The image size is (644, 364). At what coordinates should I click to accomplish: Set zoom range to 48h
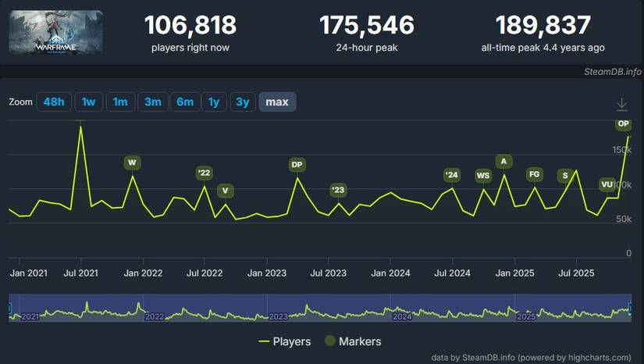[54, 102]
